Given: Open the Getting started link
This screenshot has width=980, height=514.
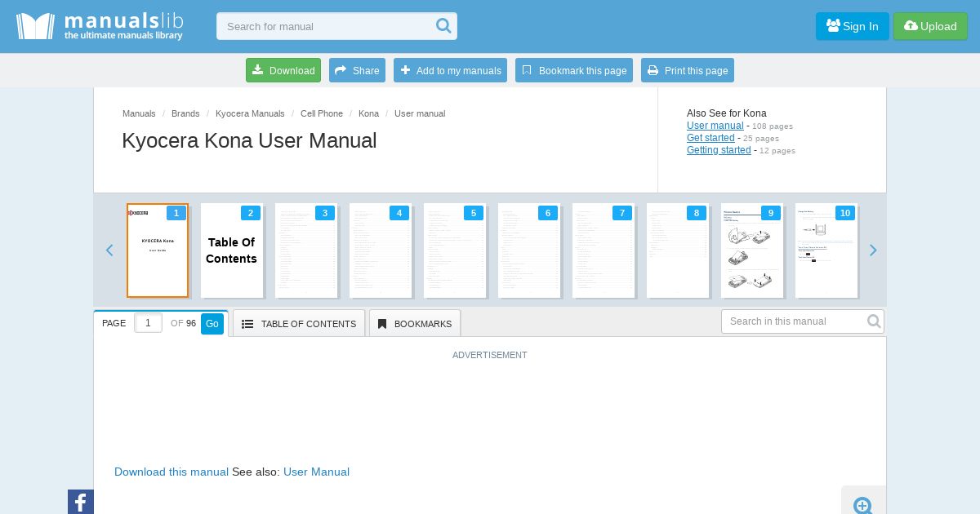Looking at the screenshot, I should [719, 150].
